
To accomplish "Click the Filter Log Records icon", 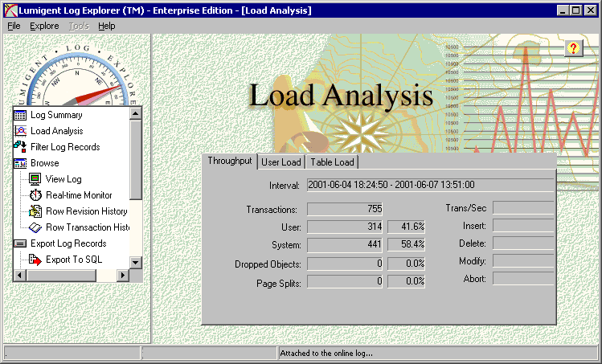I will click(x=20, y=147).
